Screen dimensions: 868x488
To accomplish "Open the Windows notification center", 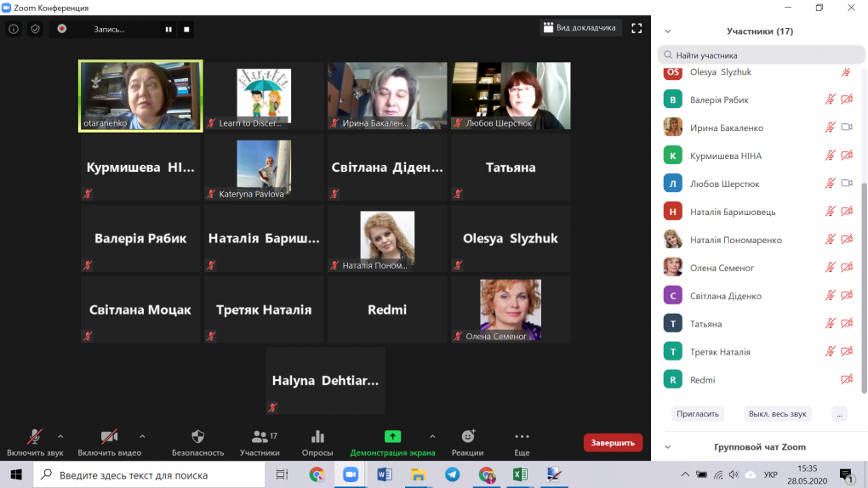I will click(x=847, y=475).
